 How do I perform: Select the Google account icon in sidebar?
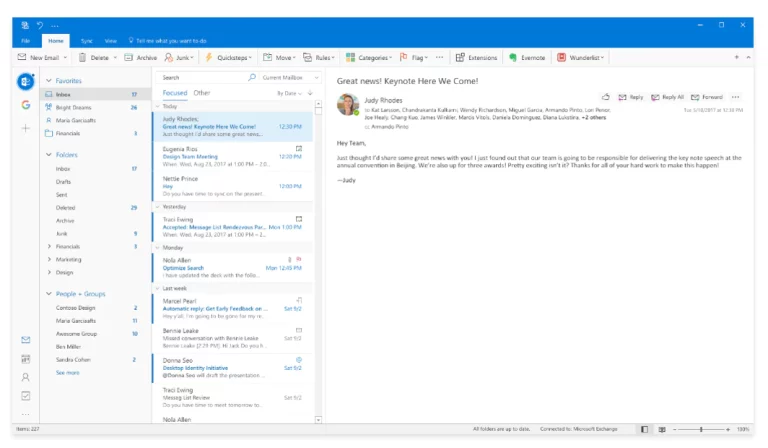[x=25, y=105]
